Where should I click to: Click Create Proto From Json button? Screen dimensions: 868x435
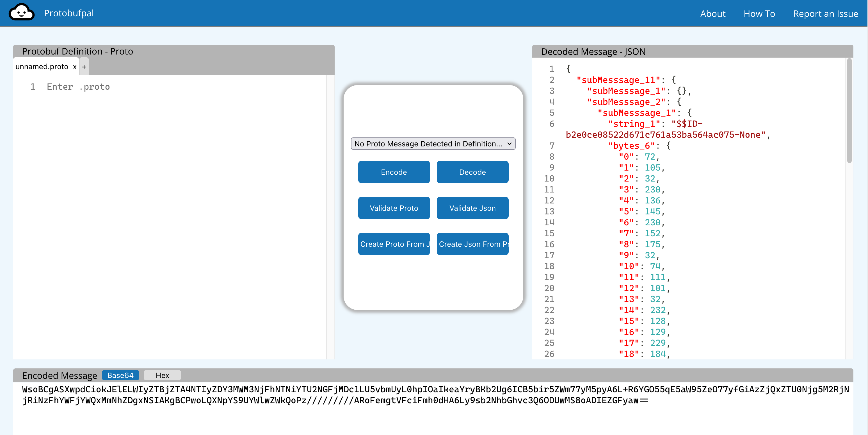(x=394, y=244)
